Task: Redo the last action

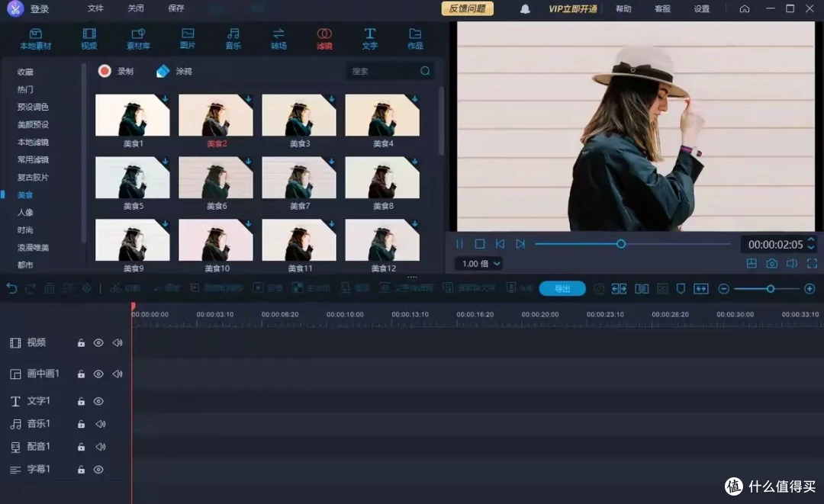Action: (29, 287)
